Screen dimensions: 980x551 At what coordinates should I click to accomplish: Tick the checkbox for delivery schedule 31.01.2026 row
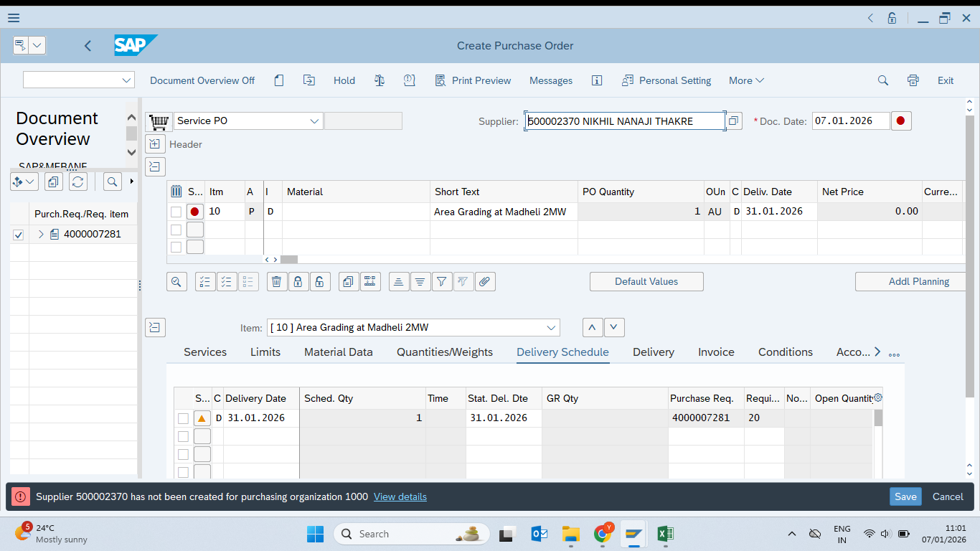183,418
